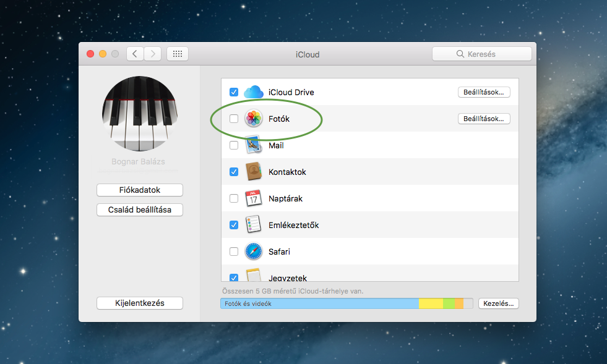Click the Emlékeztetők reminders list icon

click(253, 225)
